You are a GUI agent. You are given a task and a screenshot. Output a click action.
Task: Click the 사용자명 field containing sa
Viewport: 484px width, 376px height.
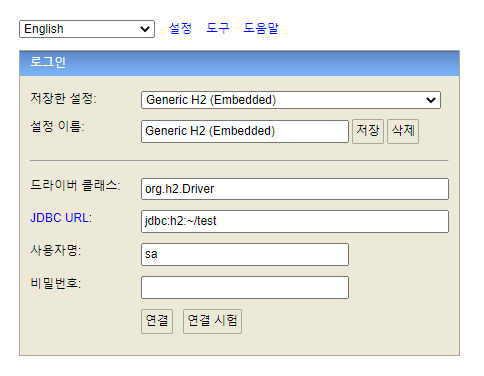click(x=245, y=254)
